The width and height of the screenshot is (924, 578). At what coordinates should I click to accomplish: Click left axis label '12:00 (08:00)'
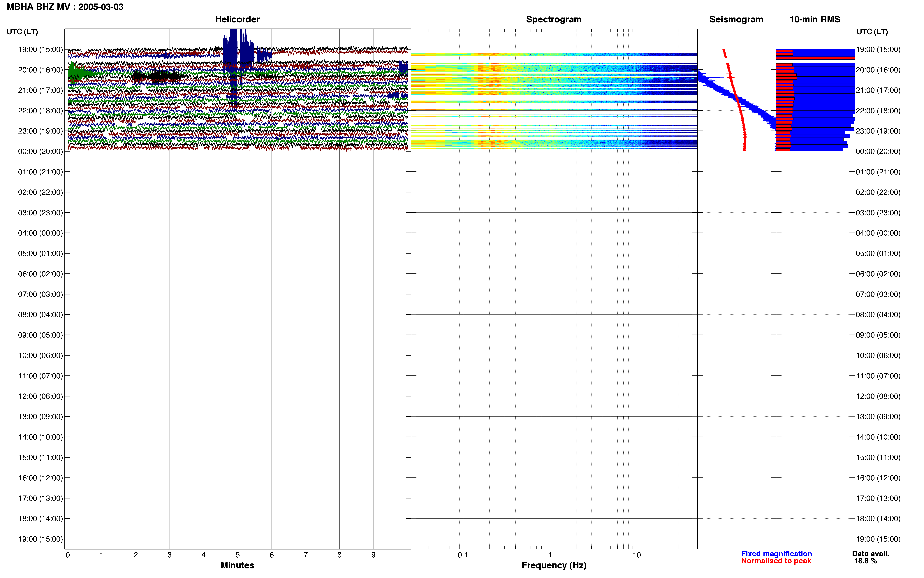[41, 396]
